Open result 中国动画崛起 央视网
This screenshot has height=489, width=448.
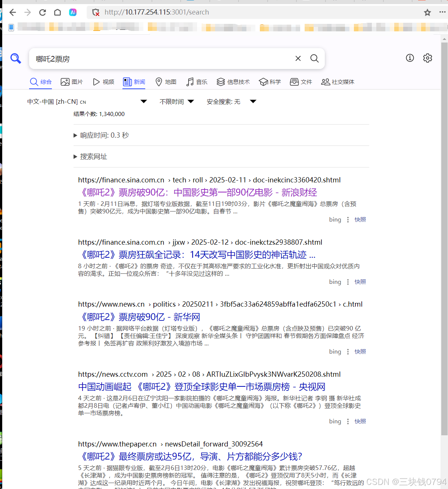(202, 387)
